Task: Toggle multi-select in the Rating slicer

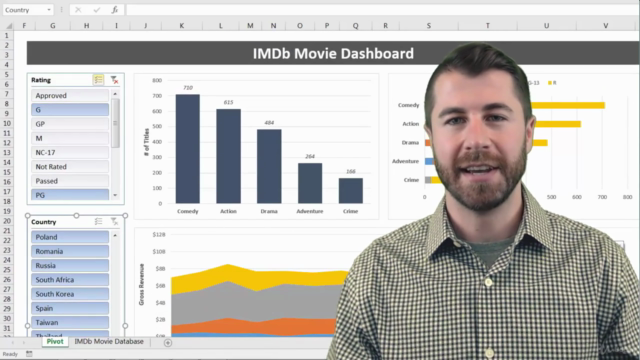Action: (98, 80)
